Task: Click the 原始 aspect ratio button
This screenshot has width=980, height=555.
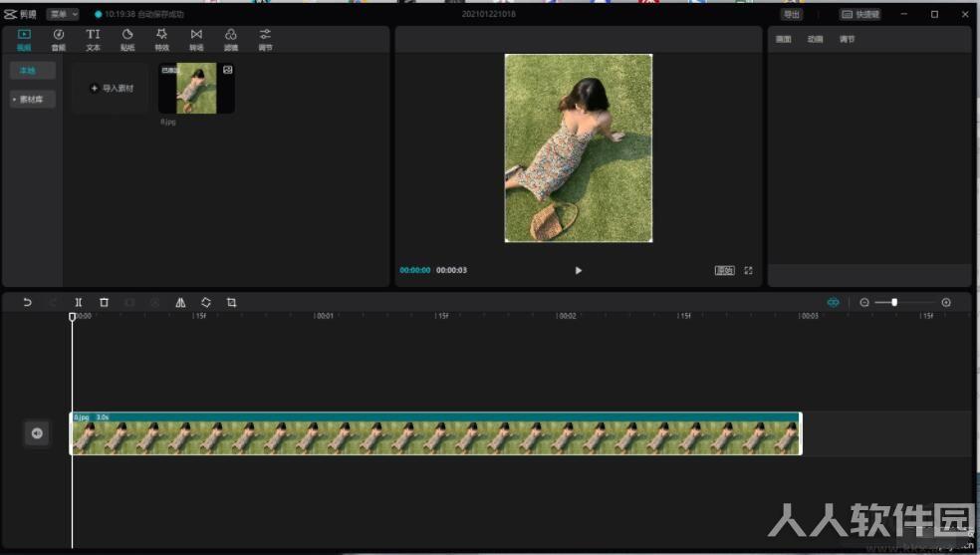Action: [x=724, y=271]
